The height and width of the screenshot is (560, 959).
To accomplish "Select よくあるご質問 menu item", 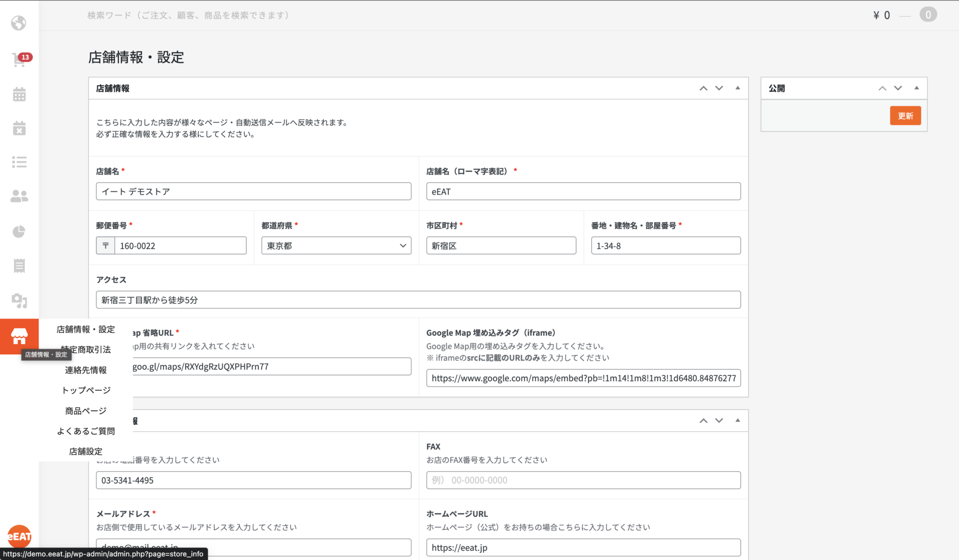I will (x=86, y=431).
